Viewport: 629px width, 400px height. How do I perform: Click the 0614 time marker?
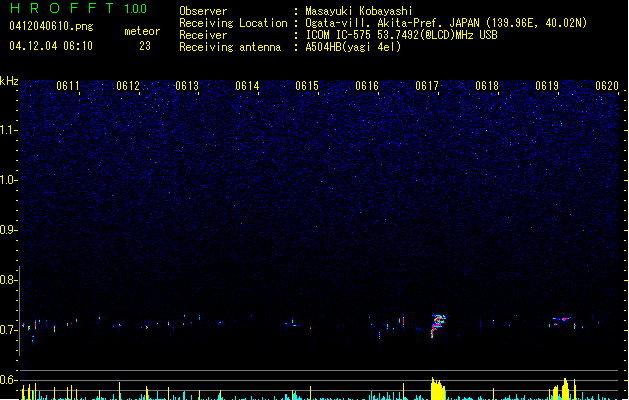247,86
